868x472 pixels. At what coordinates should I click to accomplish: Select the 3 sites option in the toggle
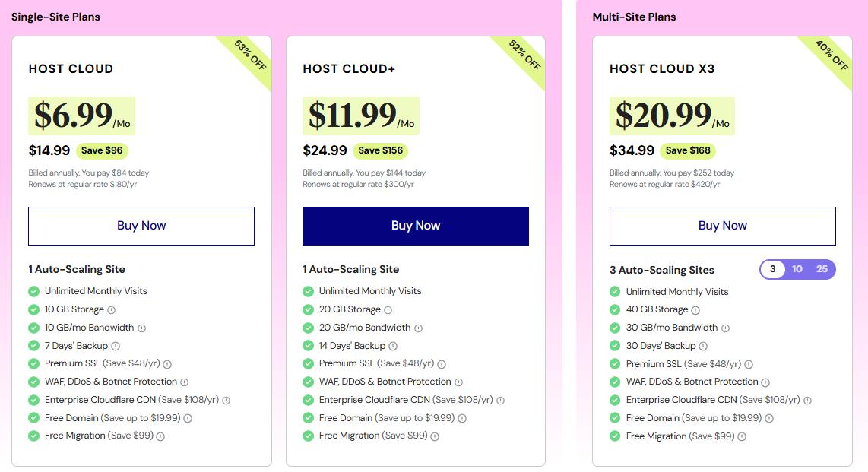click(773, 269)
